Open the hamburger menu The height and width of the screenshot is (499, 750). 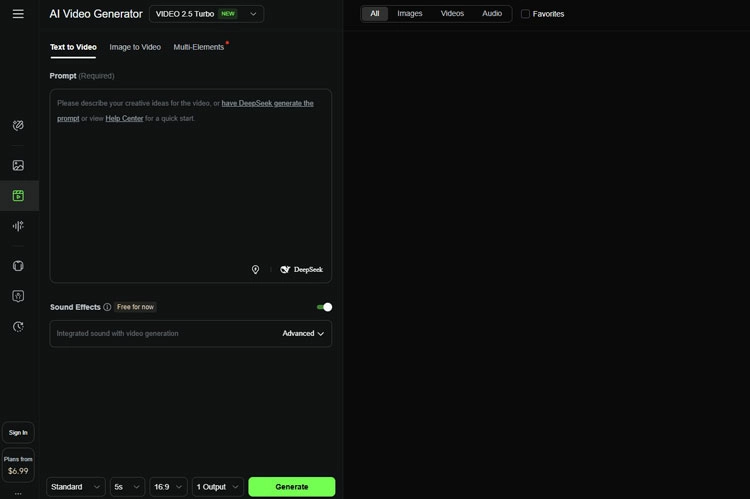tap(18, 14)
